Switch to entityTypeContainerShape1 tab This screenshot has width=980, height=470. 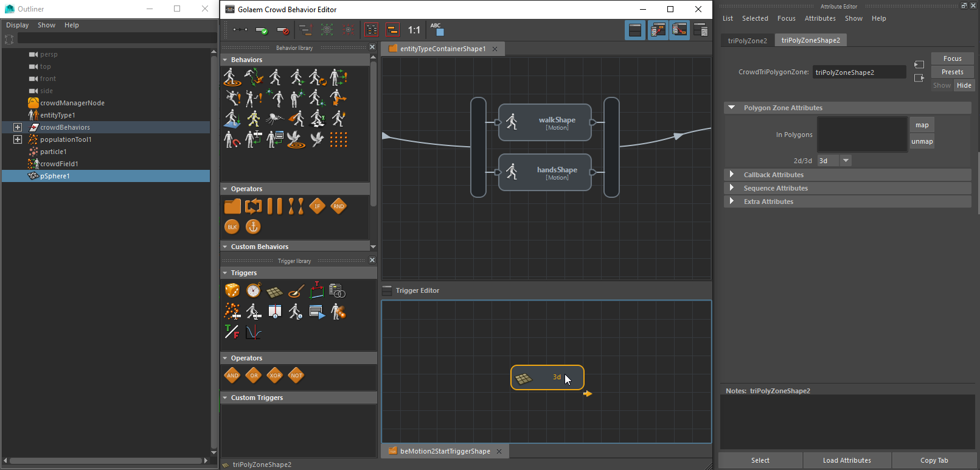pyautogui.click(x=443, y=49)
